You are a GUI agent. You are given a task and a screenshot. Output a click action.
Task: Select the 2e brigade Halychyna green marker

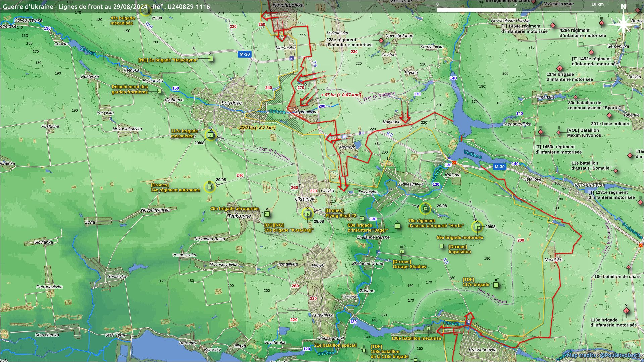point(210,58)
